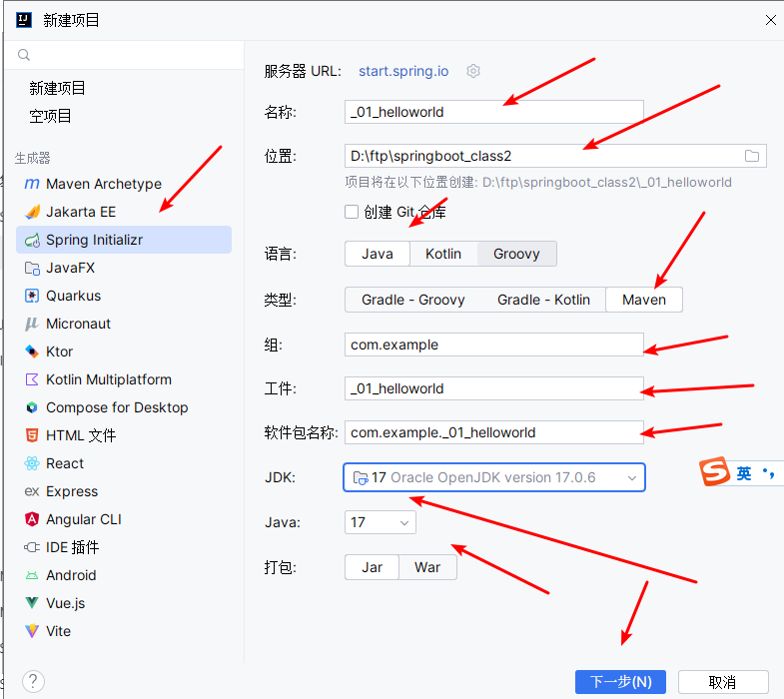Click the Micronaut mu icon

(32, 324)
